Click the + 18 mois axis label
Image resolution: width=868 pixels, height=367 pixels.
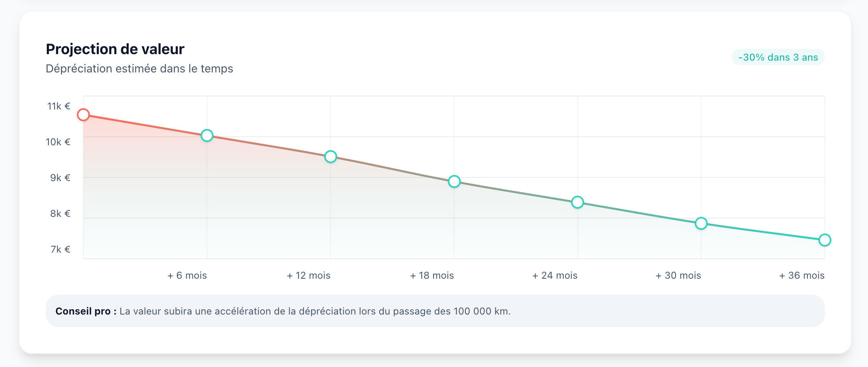click(x=432, y=275)
